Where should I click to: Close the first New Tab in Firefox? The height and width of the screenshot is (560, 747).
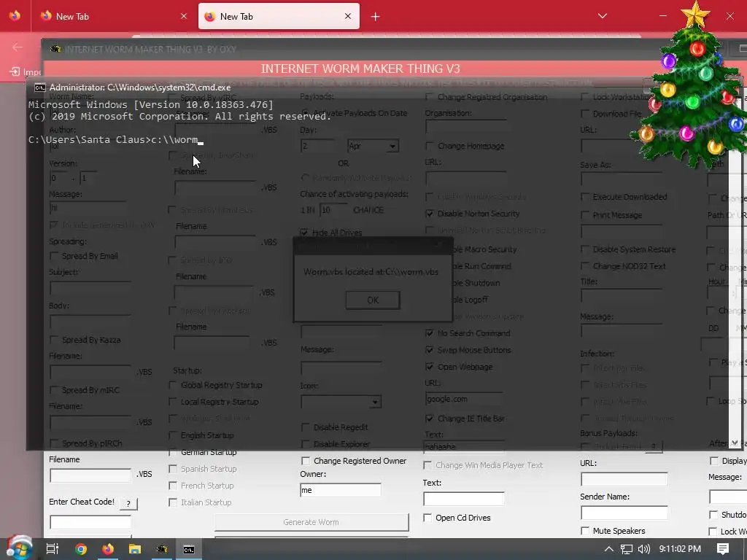[x=184, y=16]
